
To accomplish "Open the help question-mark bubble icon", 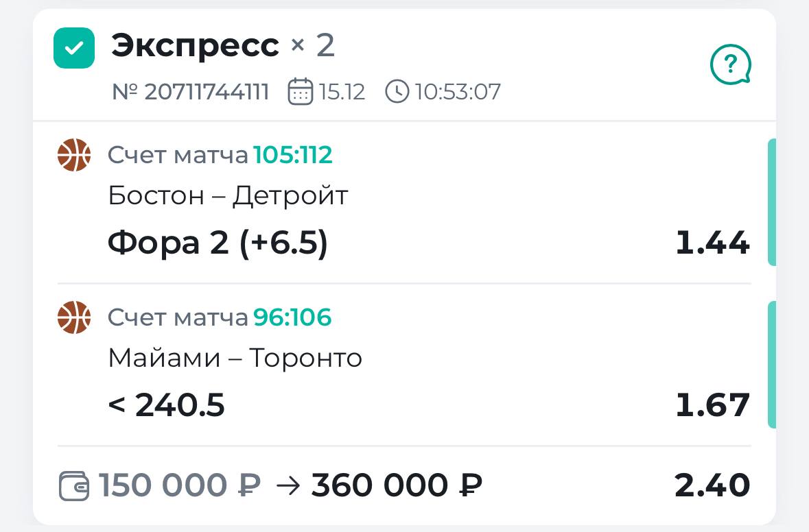I will [x=730, y=65].
